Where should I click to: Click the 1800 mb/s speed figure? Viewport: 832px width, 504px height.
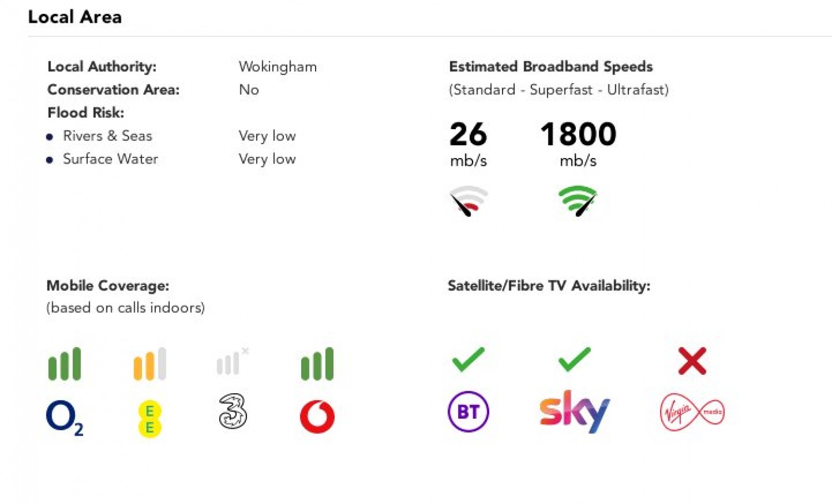pyautogui.click(x=578, y=135)
